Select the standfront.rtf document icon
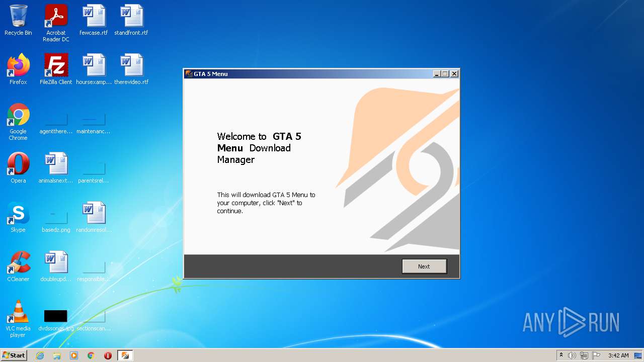Image resolution: width=644 pixels, height=362 pixels. [x=131, y=20]
